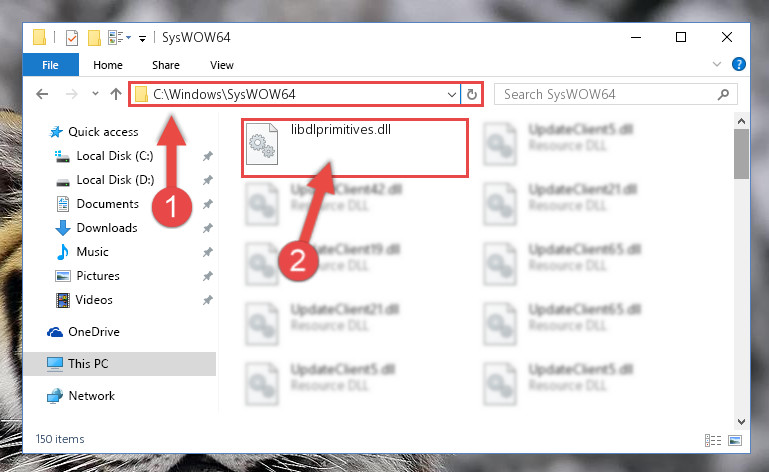The image size is (769, 472).
Task: Toggle the pin next to Videos
Action: (x=207, y=300)
